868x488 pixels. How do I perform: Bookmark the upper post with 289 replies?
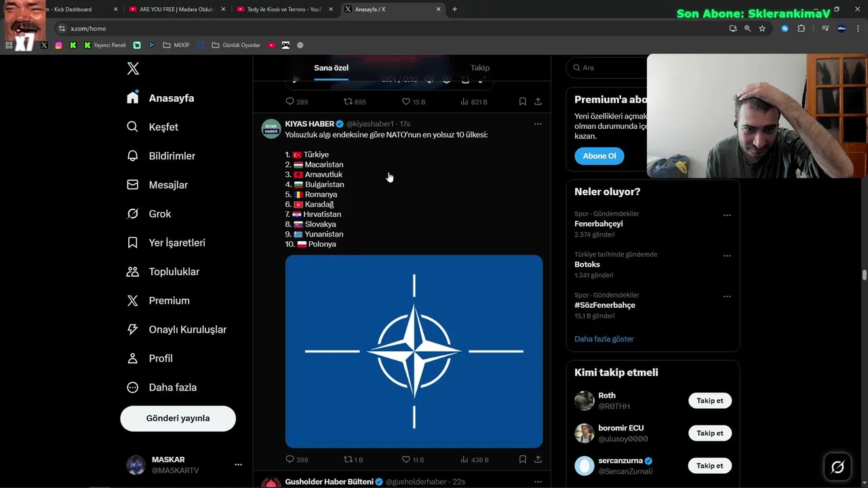tap(522, 102)
